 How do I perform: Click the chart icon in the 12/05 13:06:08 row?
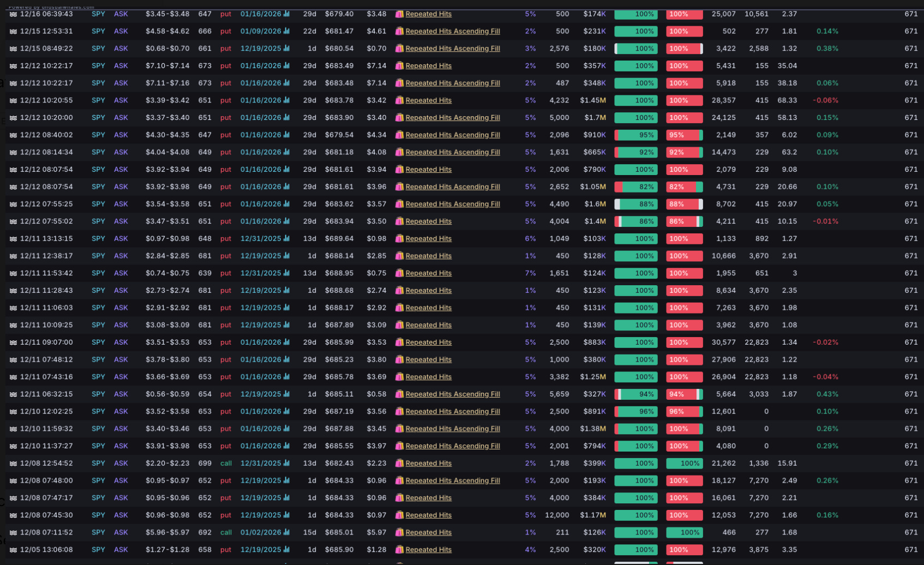point(286,550)
